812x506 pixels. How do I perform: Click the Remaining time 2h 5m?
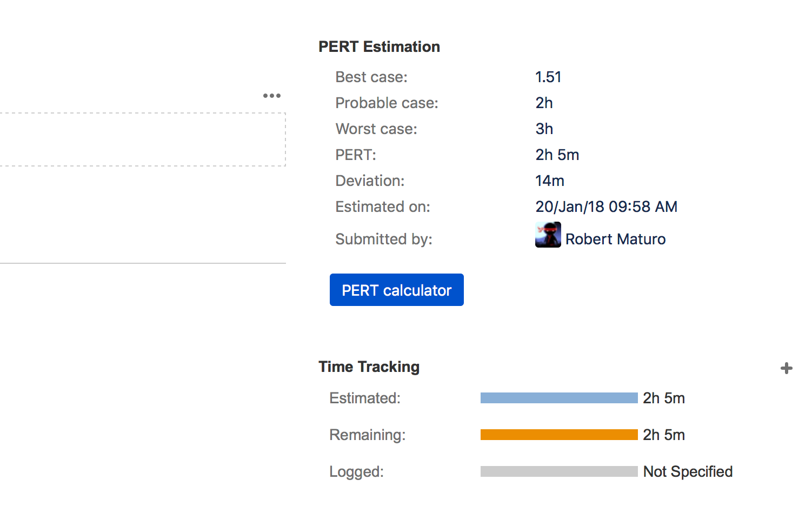point(664,435)
